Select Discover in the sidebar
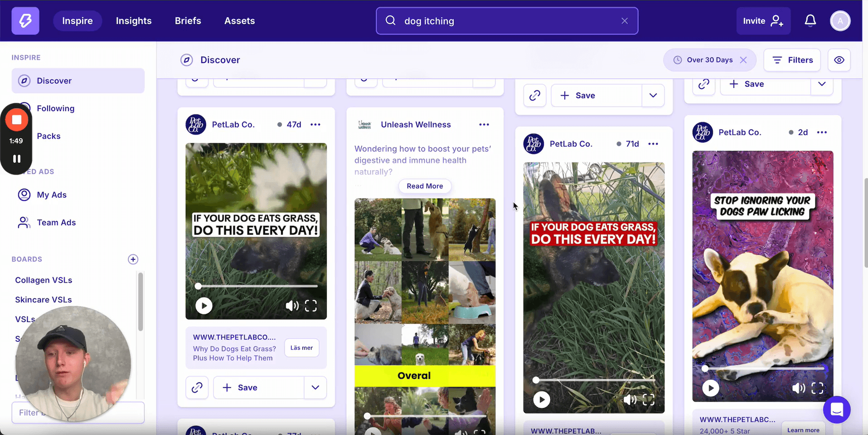This screenshot has width=868, height=435. pyautogui.click(x=78, y=81)
